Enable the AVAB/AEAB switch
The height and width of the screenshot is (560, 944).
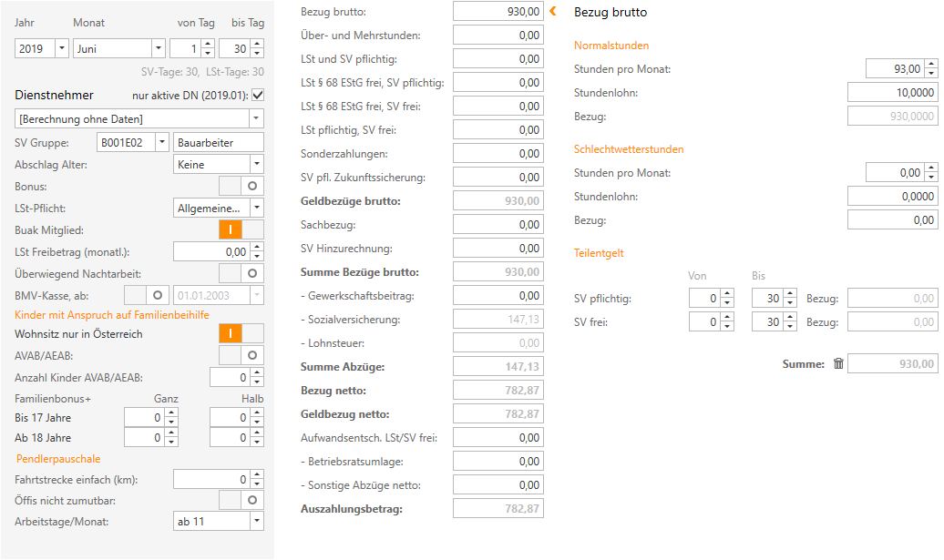(x=241, y=355)
